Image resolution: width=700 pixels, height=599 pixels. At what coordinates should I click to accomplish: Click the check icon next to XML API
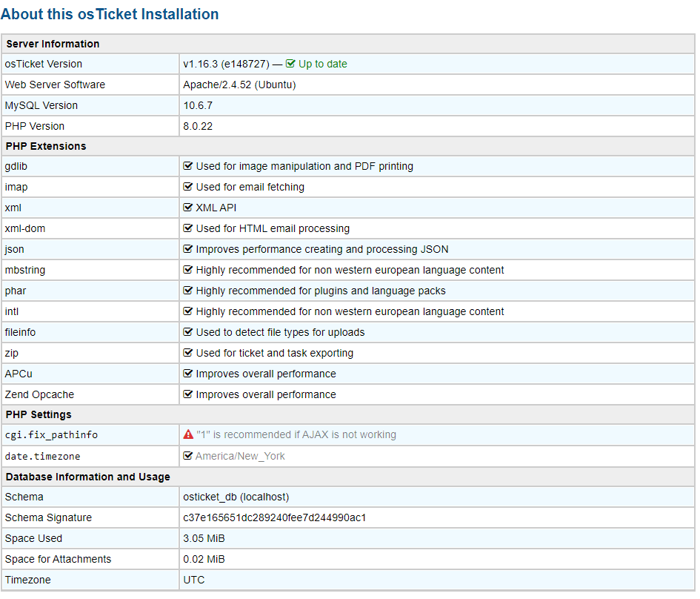[x=188, y=208]
